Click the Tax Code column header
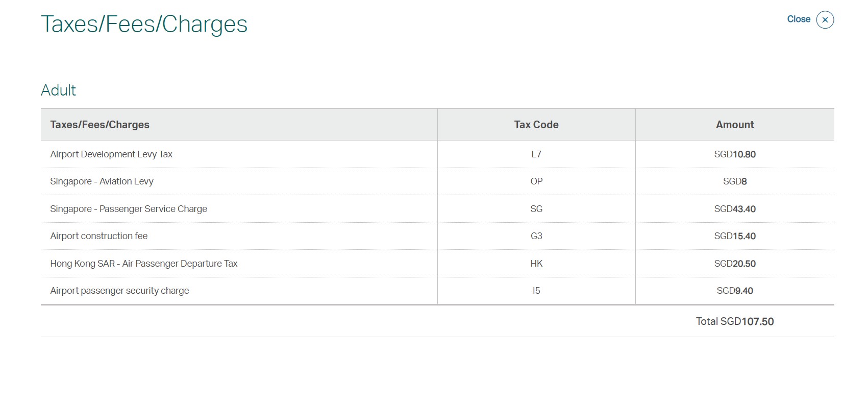 536,125
